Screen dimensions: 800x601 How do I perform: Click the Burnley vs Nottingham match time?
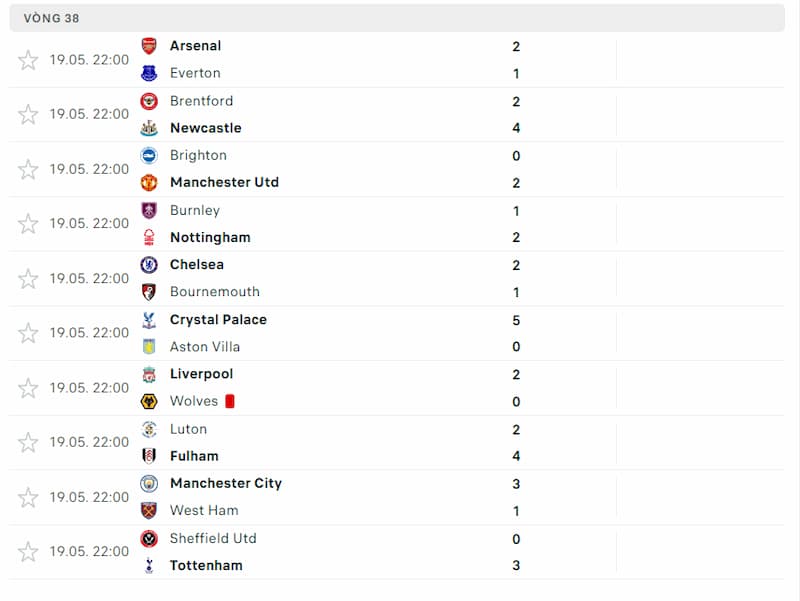click(89, 223)
